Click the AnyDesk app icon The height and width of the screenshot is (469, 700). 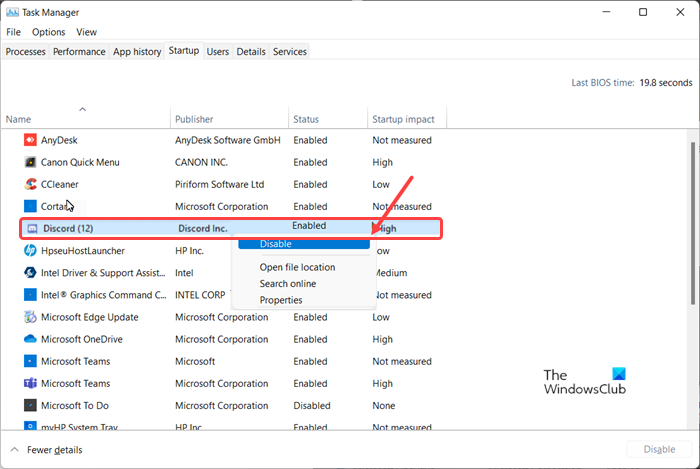pos(32,140)
